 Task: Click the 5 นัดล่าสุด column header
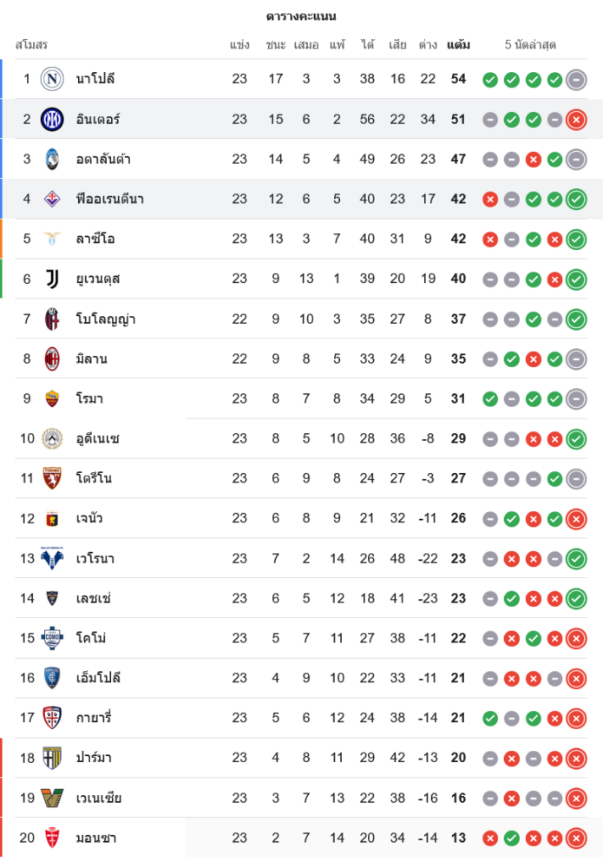[x=531, y=44]
